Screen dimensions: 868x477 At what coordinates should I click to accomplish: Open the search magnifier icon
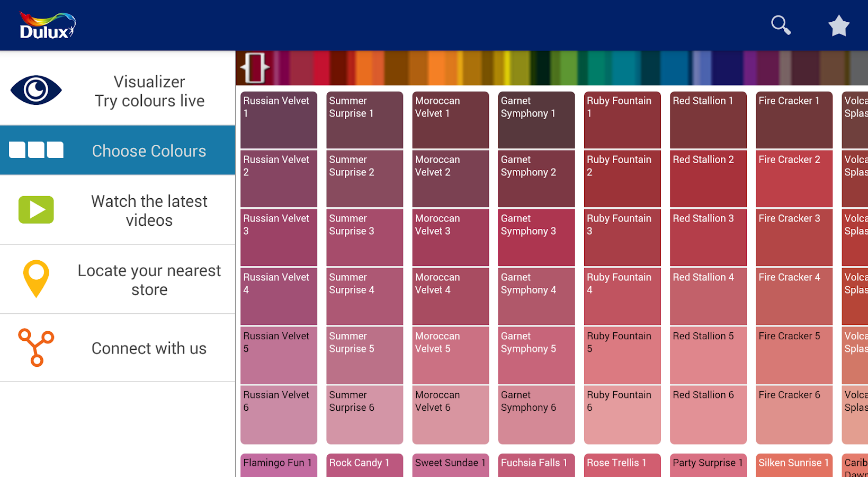(781, 25)
